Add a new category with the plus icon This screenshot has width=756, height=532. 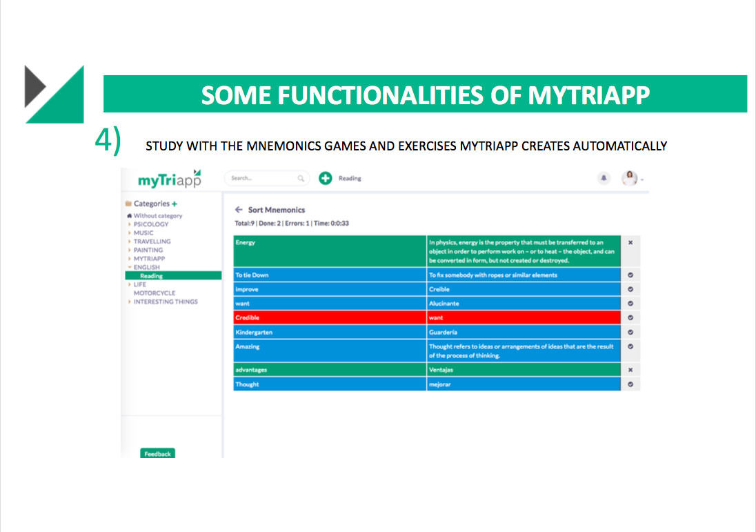coord(175,204)
